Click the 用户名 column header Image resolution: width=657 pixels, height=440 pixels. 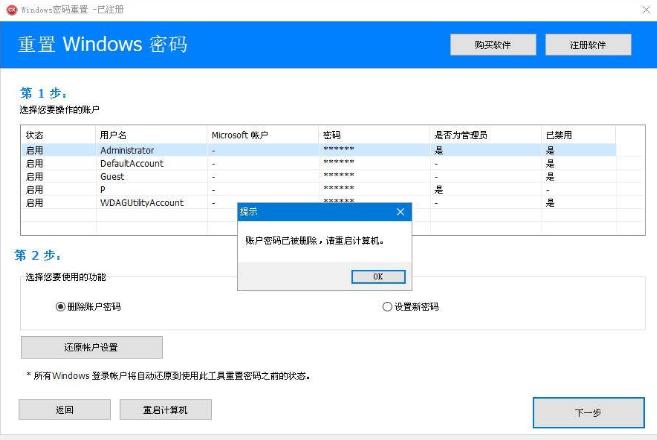pos(151,135)
